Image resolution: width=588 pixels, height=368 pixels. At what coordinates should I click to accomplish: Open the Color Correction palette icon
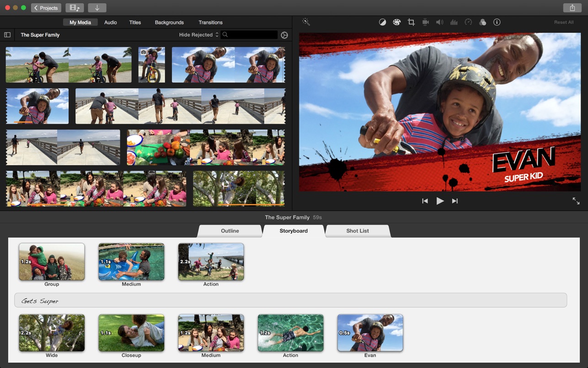click(396, 22)
